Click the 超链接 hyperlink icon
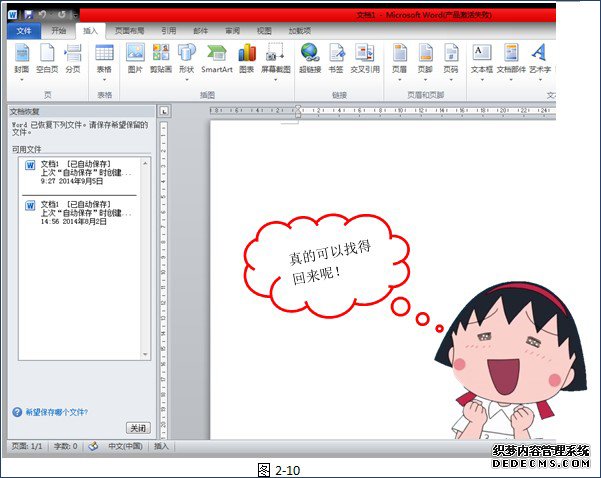Viewport: 601px width, 478px height. pos(310,58)
